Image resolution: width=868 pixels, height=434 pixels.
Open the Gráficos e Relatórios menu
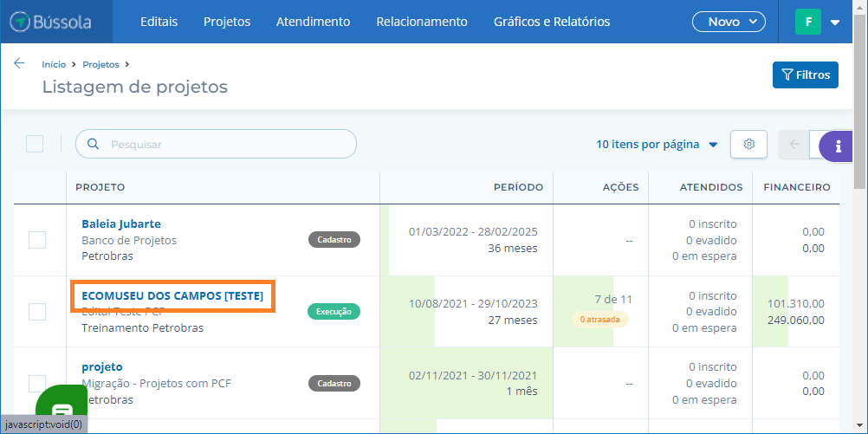click(x=552, y=23)
